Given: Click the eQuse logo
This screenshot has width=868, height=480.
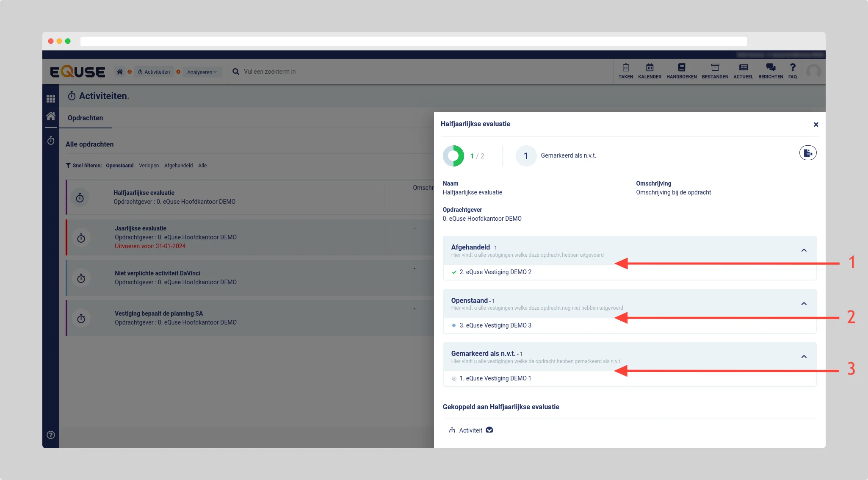Looking at the screenshot, I should (x=77, y=72).
